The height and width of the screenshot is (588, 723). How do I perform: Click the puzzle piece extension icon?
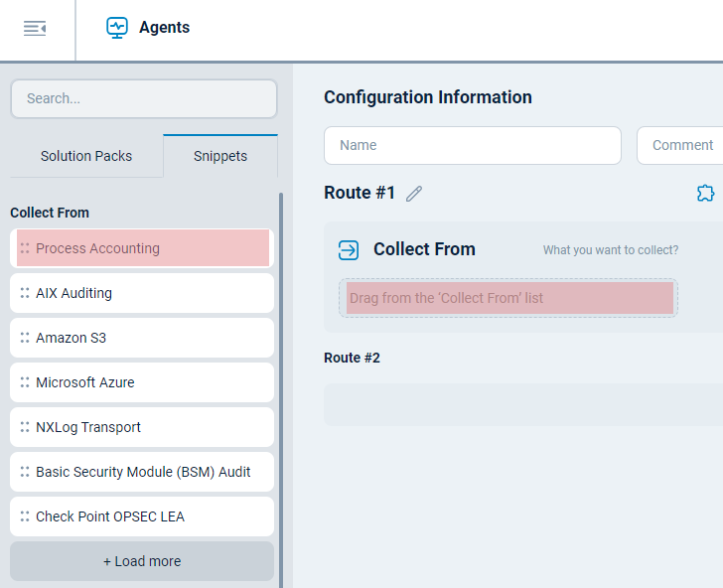pyautogui.click(x=705, y=193)
